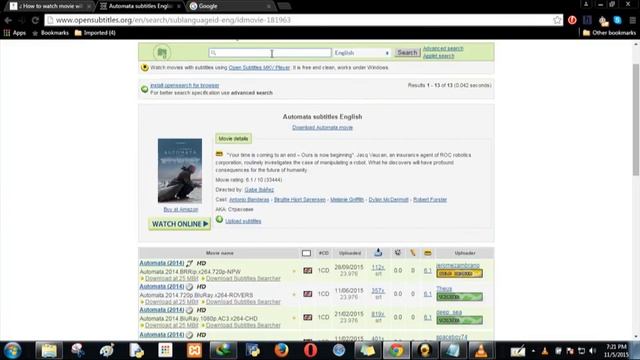Screen dimensions: 640x360
Task: Open VLC media player from taskbar
Action: [x=481, y=350]
